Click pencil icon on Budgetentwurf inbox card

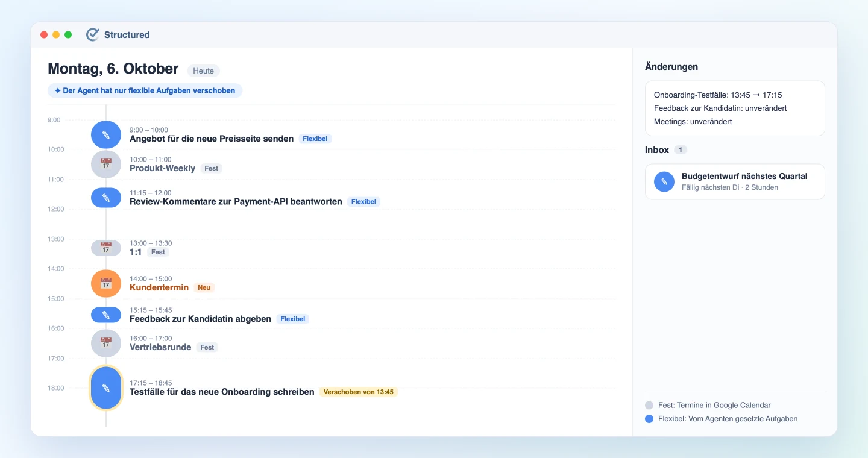[x=664, y=181]
